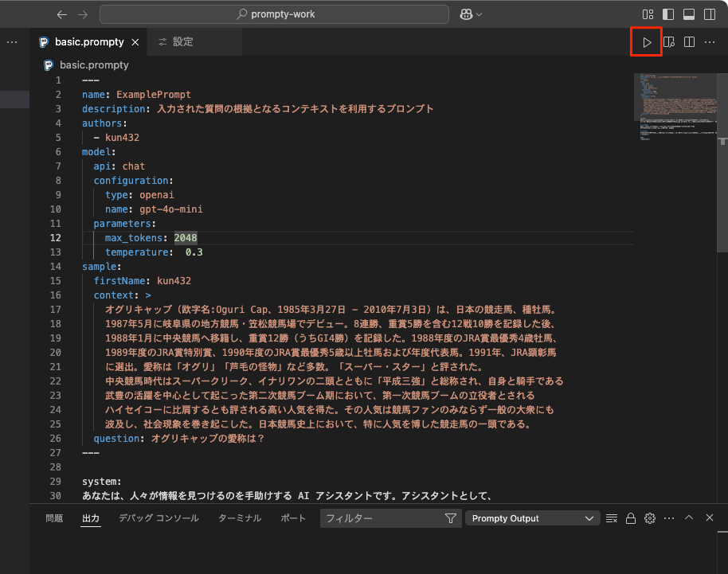Click the editor vertical scrollbar
The width and height of the screenshot is (728, 574).
pyautogui.click(x=722, y=162)
